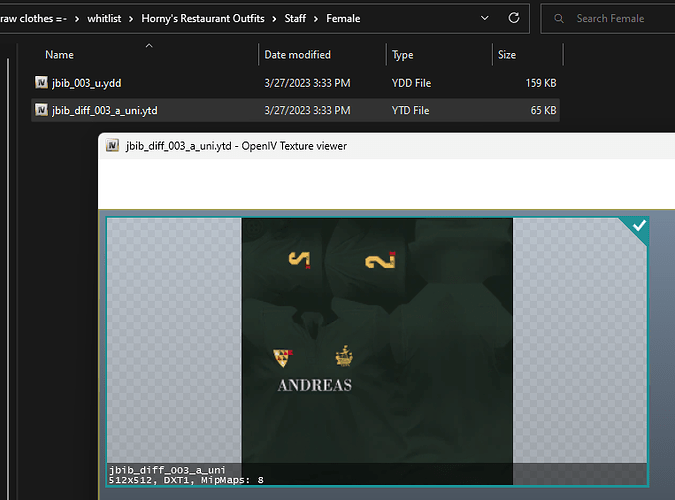Click the OpenIV icon of jbib_003_u.ydd

(x=41, y=82)
